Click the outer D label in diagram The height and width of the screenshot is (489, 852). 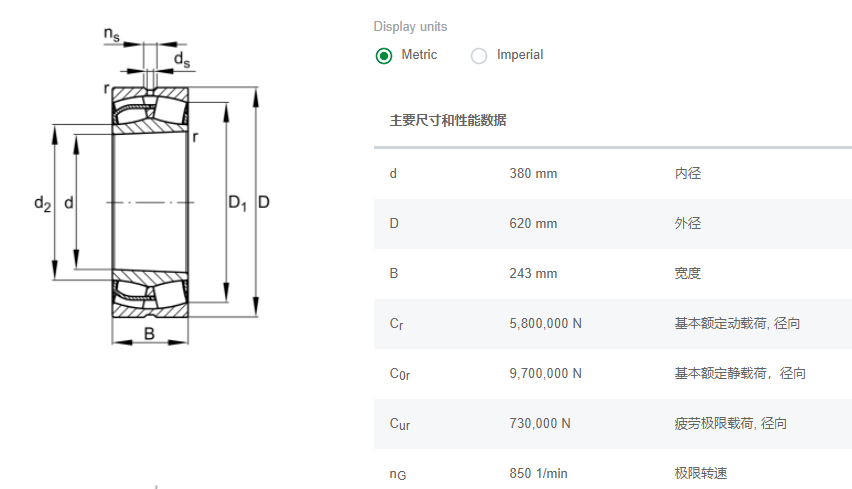(x=264, y=203)
